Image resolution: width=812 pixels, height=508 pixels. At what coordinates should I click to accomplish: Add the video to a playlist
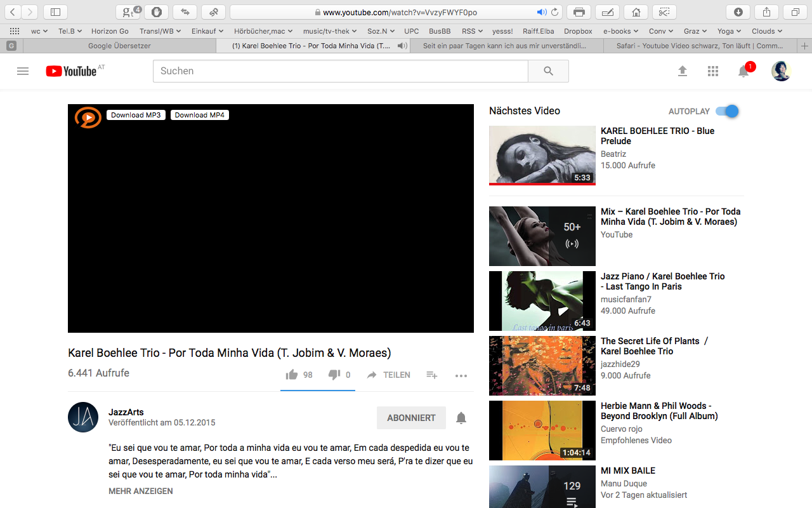click(432, 375)
